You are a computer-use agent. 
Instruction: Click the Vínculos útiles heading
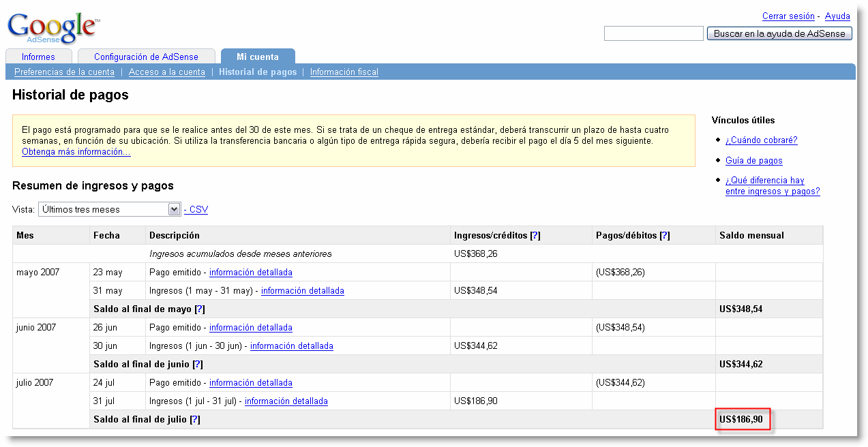pyautogui.click(x=743, y=121)
